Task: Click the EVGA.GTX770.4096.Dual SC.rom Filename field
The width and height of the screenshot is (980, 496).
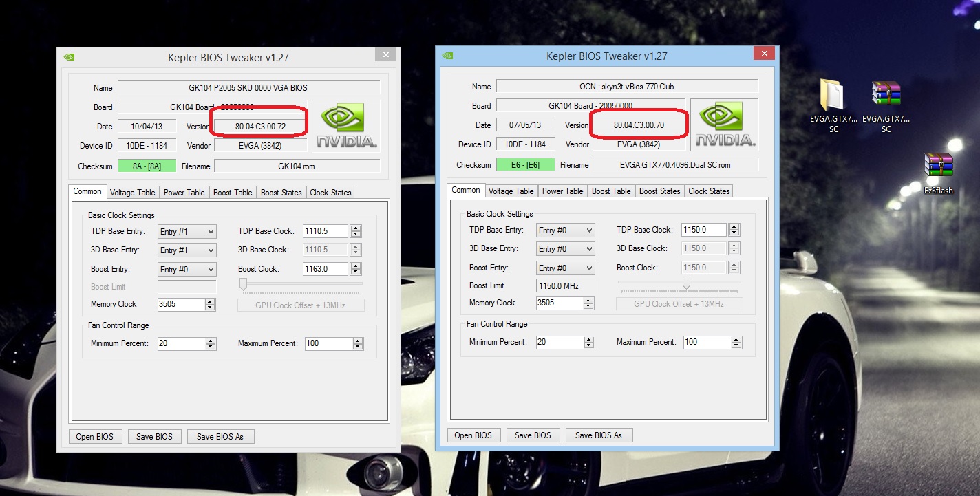Action: 675,164
